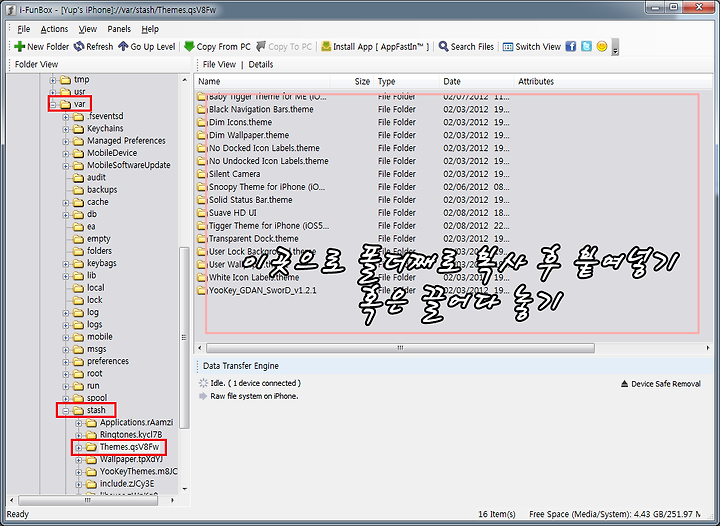The width and height of the screenshot is (720, 526).
Task: Click the Go Up Level arrow icon
Action: point(123,46)
